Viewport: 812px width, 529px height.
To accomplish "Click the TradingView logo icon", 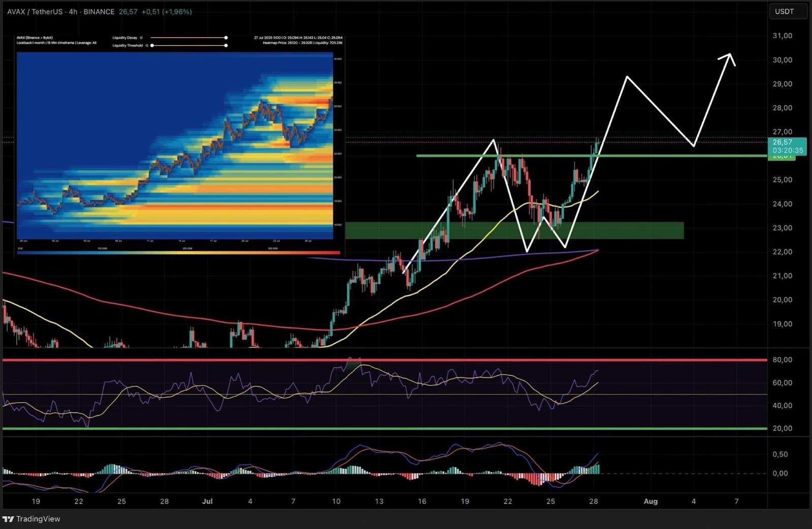I will pyautogui.click(x=8, y=519).
